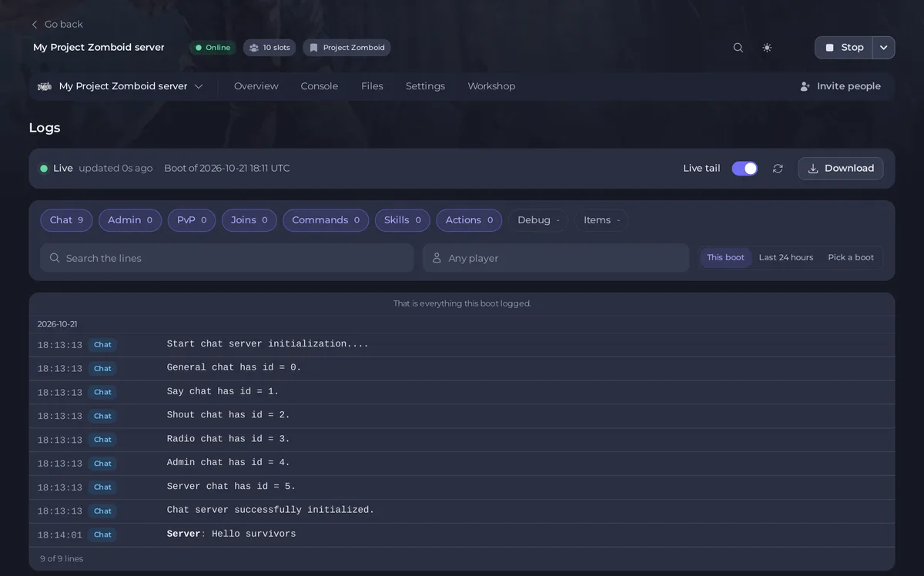This screenshot has height=576, width=924.
Task: Open the Console tab
Action: coord(320,86)
